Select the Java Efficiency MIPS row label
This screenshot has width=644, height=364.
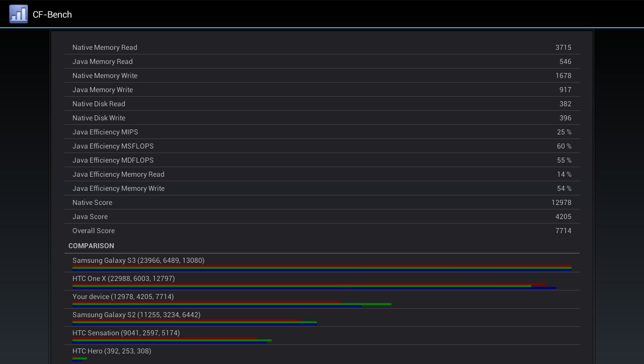point(105,132)
